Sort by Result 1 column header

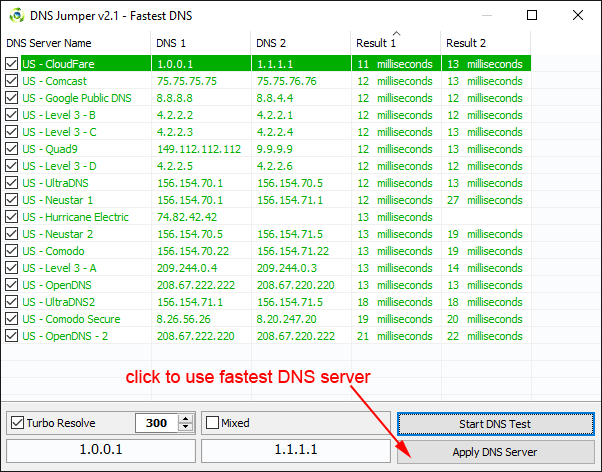click(396, 43)
